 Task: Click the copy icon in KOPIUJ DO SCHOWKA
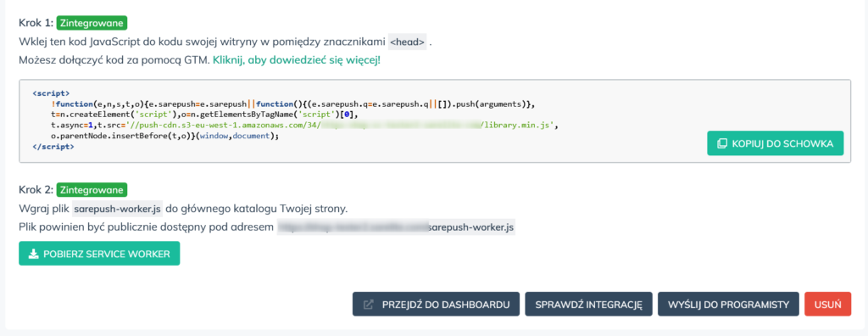722,143
